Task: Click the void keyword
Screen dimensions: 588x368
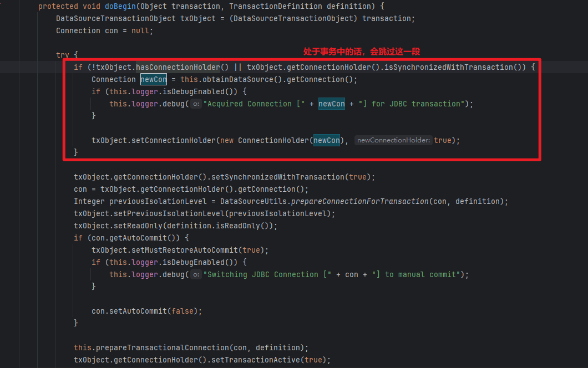Action: [x=92, y=6]
